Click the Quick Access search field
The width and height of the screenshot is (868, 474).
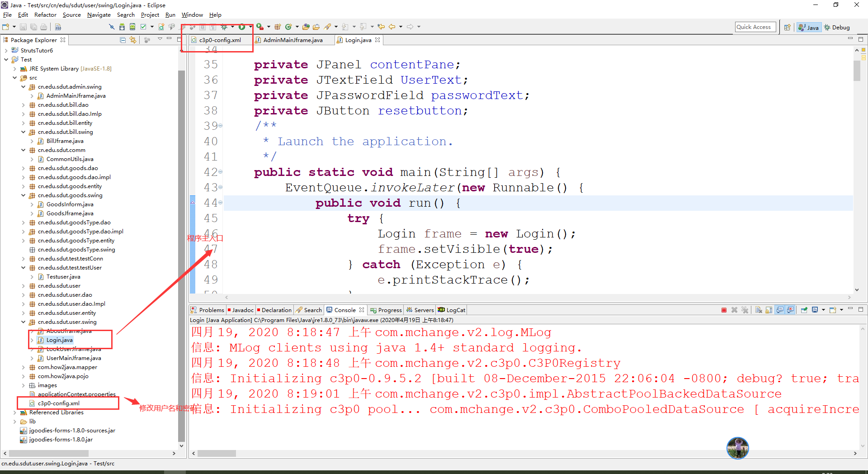(755, 27)
